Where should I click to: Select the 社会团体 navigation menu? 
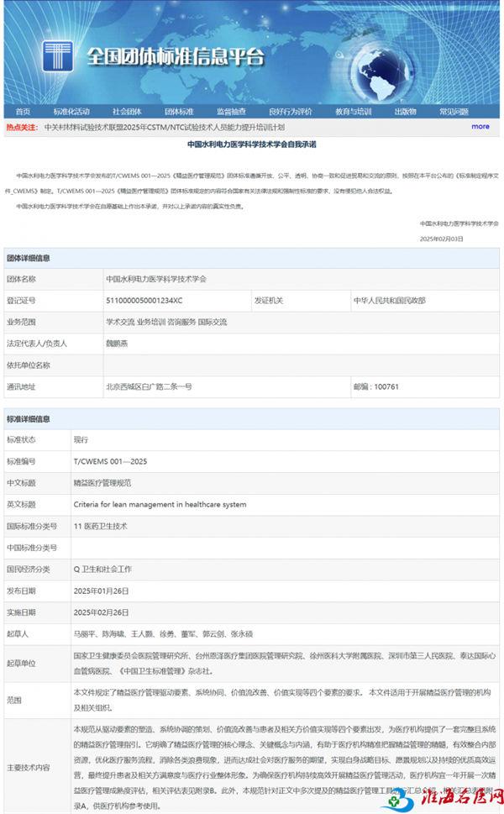[127, 112]
